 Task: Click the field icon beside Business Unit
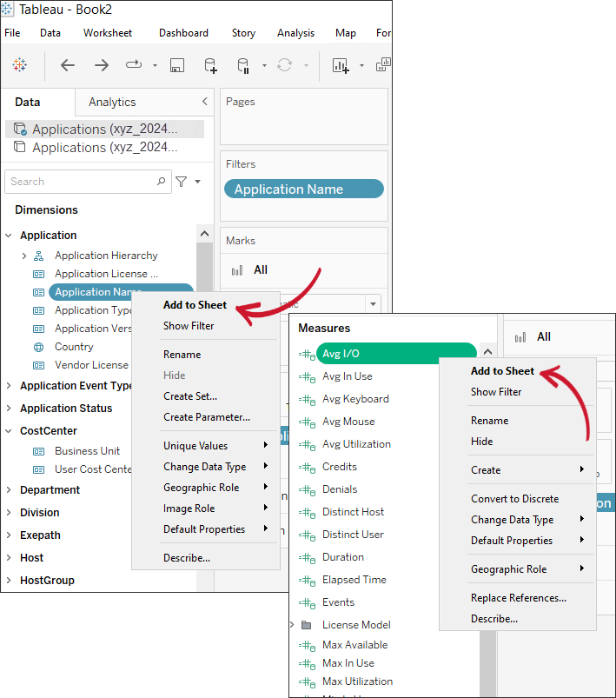tap(39, 451)
